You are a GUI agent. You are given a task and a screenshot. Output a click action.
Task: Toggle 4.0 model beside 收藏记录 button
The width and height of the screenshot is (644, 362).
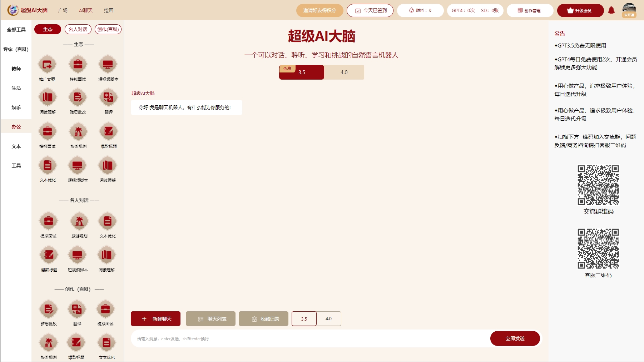click(x=328, y=319)
